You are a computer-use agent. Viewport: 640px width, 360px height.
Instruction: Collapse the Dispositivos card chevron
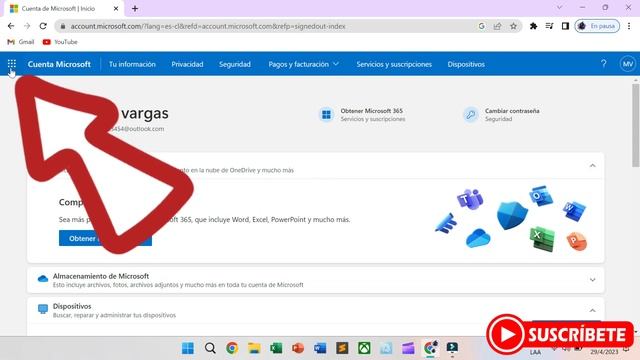pyautogui.click(x=592, y=311)
